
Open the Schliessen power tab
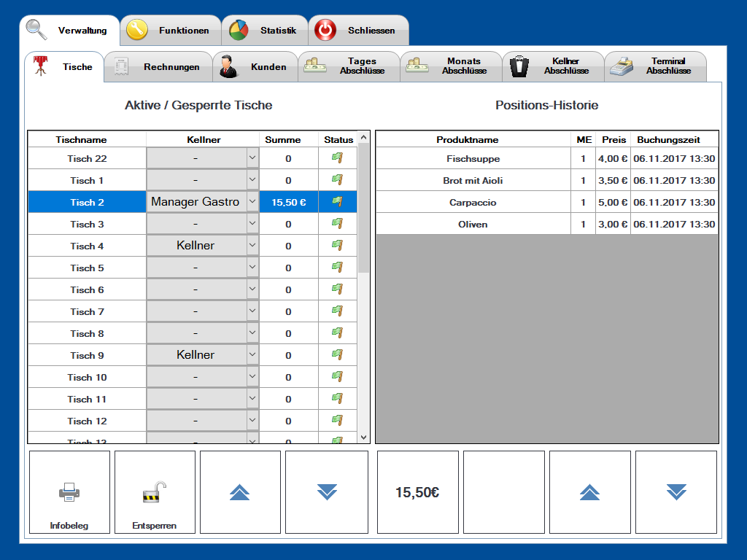358,31
